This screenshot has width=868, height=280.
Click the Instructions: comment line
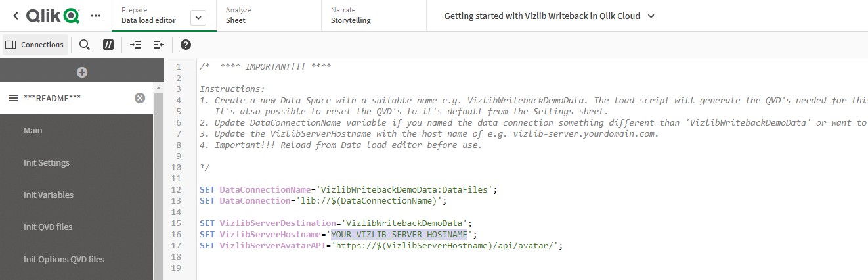pyautogui.click(x=232, y=89)
